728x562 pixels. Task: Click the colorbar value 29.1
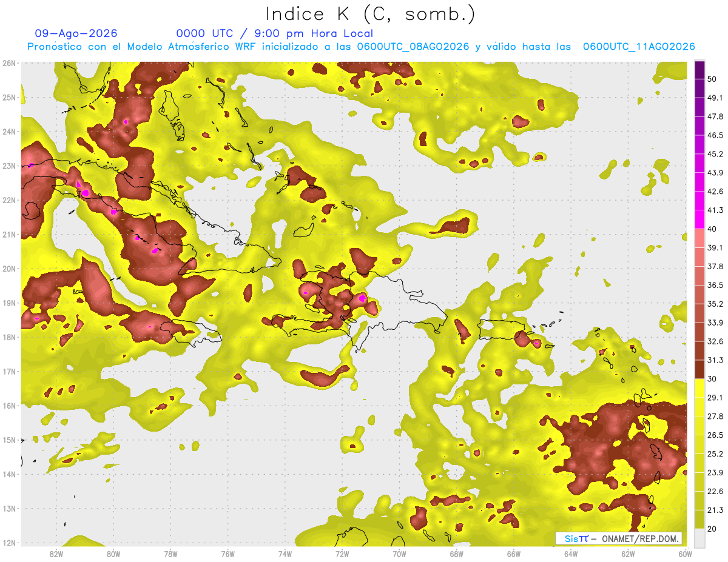715,397
